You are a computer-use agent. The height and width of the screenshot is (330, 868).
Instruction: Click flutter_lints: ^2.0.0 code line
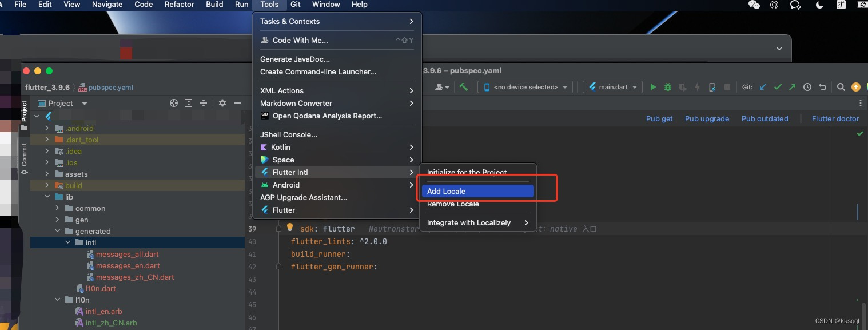[339, 241]
